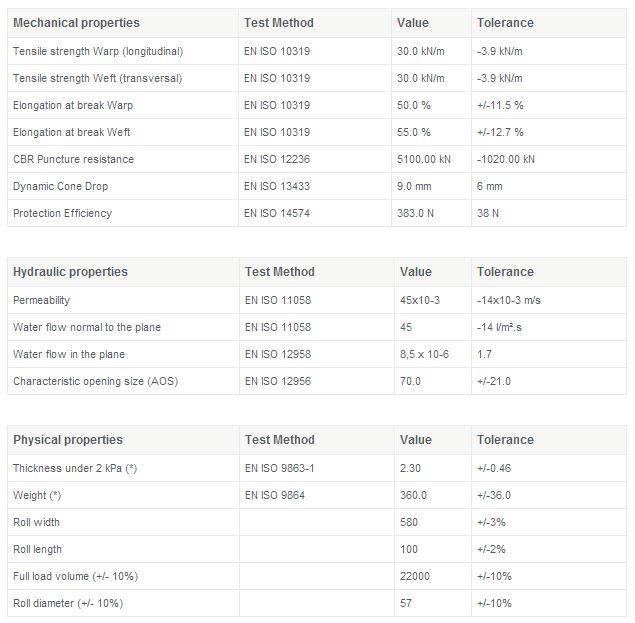Select the 5100.00 kN value cell
635x623 pixels.
[x=428, y=159]
